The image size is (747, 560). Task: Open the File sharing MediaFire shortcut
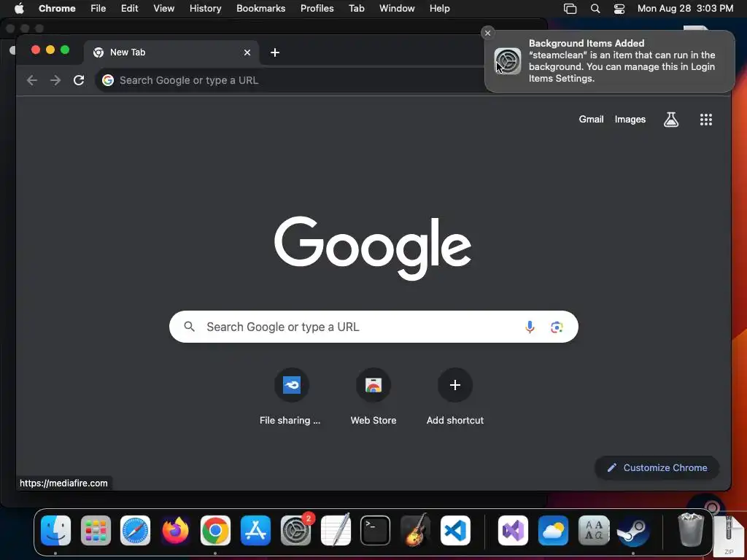(x=291, y=396)
